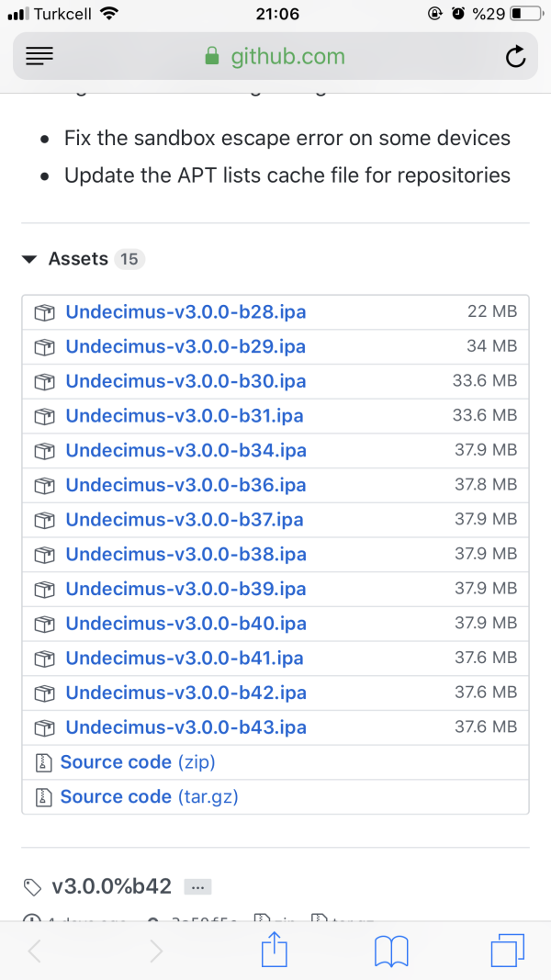Tap the github.com address bar
The width and height of the screenshot is (551, 980).
pyautogui.click(x=275, y=57)
